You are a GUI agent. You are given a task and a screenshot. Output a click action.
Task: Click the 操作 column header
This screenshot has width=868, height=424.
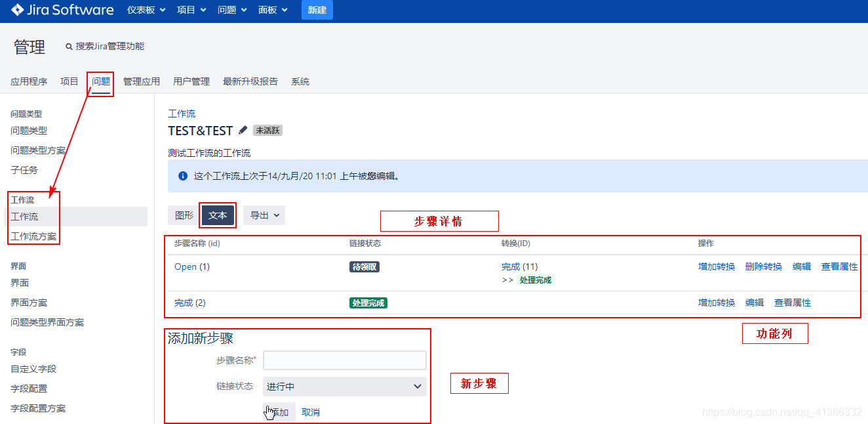[706, 243]
